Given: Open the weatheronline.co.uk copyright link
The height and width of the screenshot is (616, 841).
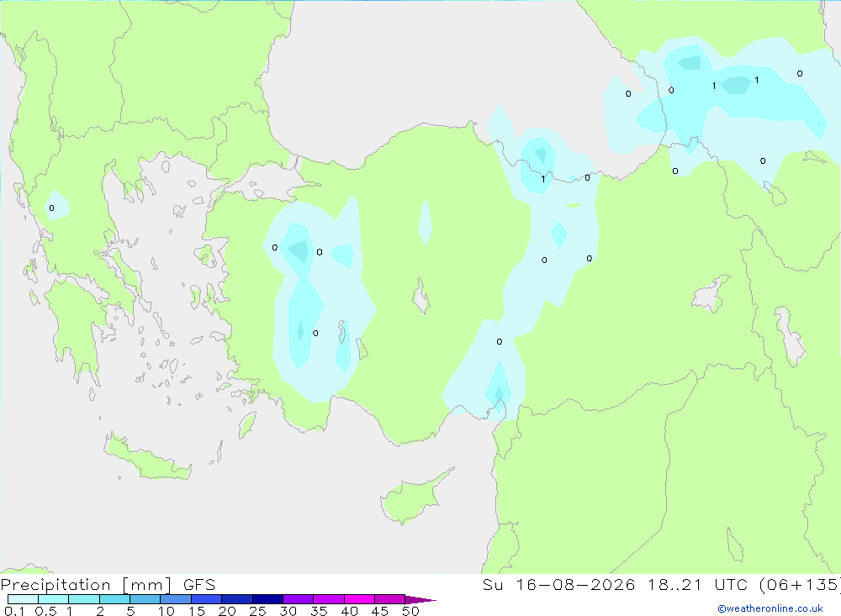Looking at the screenshot, I should (770, 608).
